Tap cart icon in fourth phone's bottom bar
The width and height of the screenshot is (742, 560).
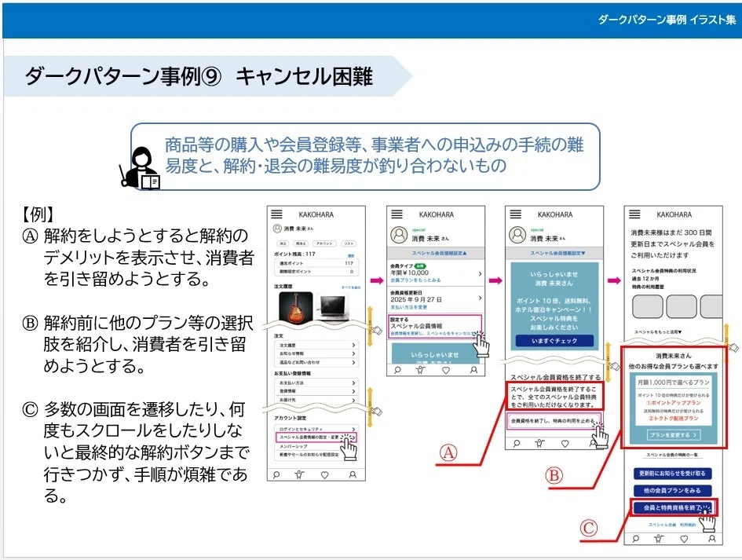pos(658,539)
